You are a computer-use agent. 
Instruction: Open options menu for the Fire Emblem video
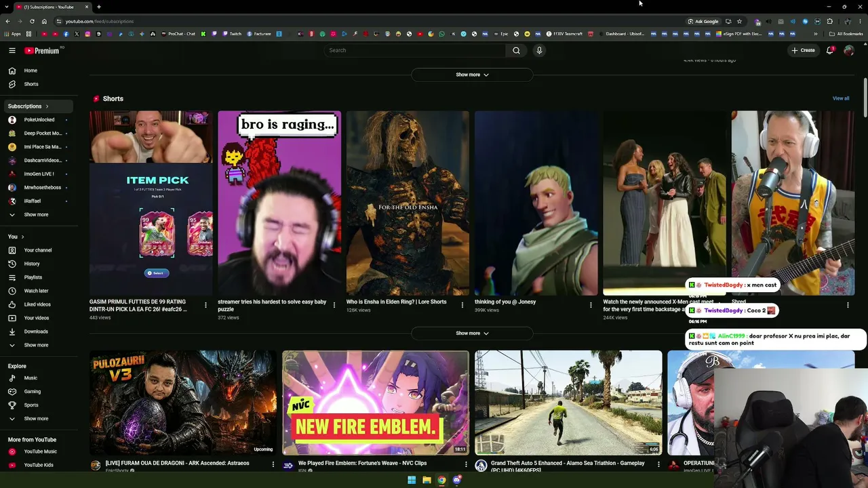466,464
